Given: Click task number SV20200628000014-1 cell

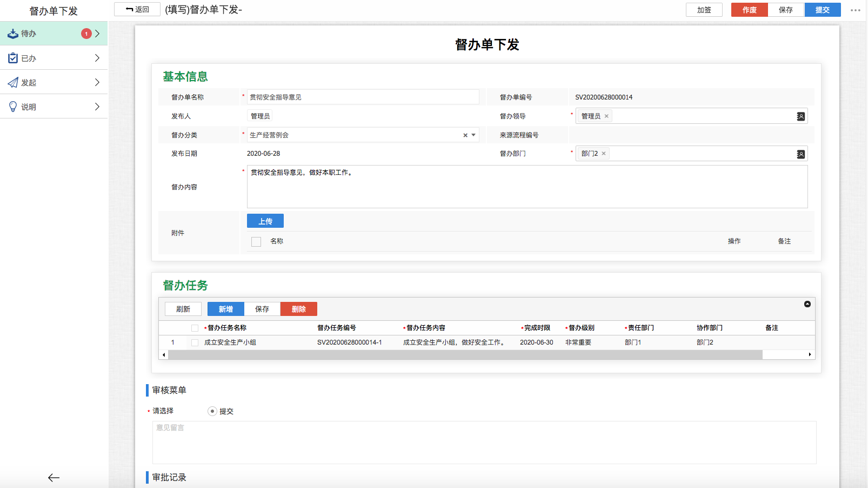Looking at the screenshot, I should tap(350, 342).
